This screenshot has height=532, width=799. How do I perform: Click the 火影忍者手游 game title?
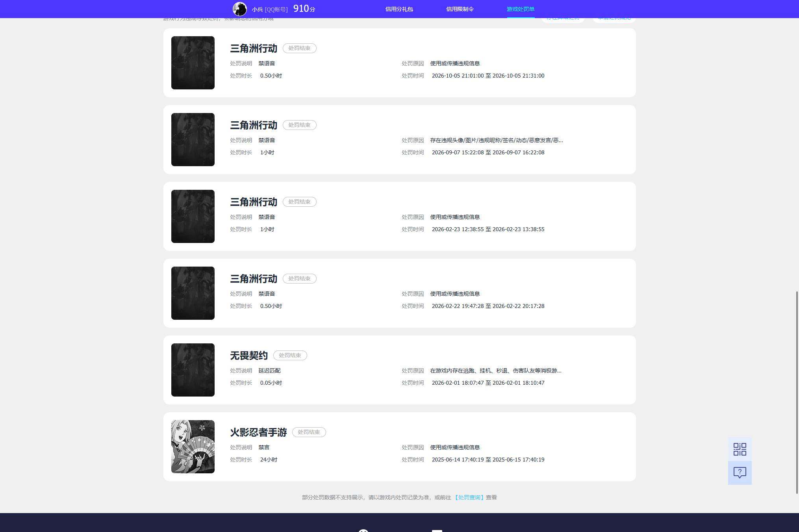pyautogui.click(x=258, y=432)
